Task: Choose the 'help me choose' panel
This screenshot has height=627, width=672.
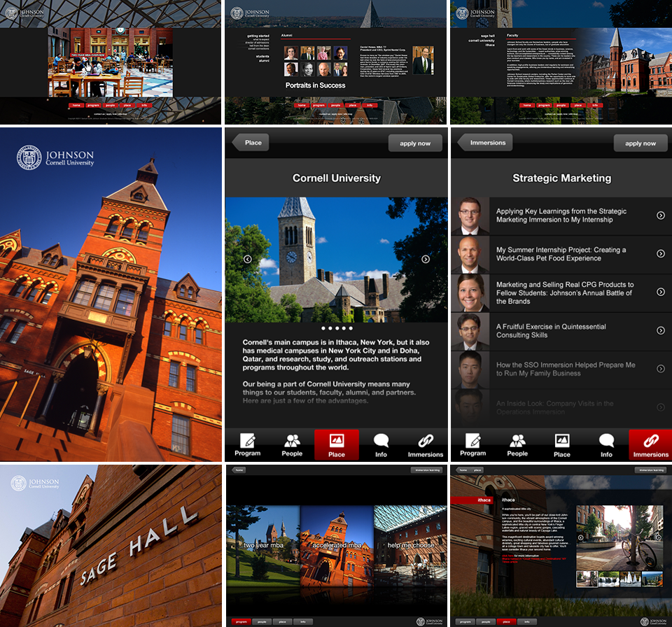Action: click(411, 546)
